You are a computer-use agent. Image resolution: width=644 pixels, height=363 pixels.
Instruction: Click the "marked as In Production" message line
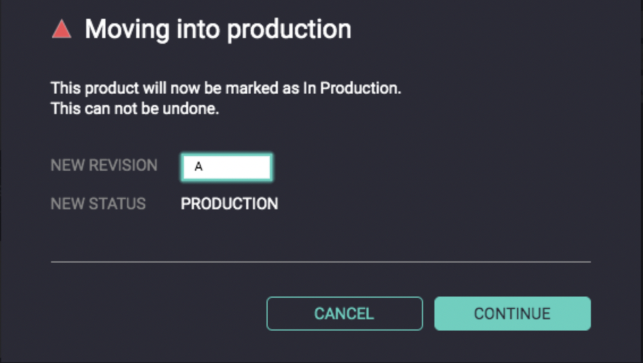point(226,88)
